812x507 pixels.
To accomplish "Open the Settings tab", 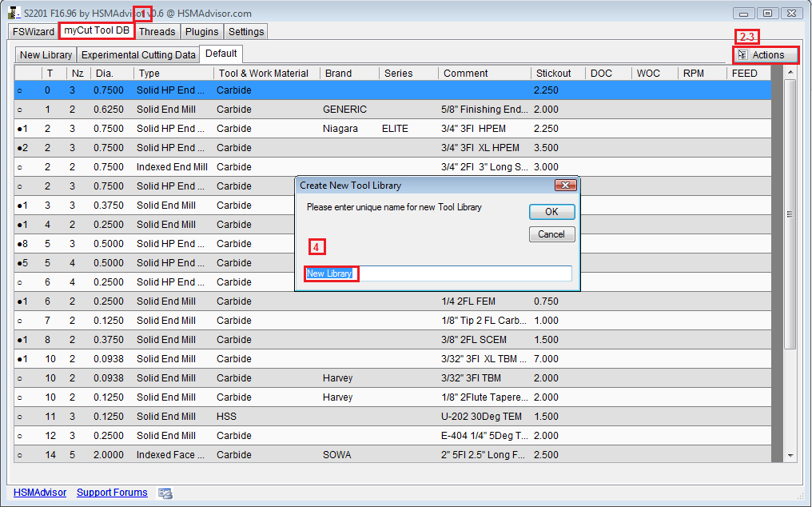I will pyautogui.click(x=245, y=32).
